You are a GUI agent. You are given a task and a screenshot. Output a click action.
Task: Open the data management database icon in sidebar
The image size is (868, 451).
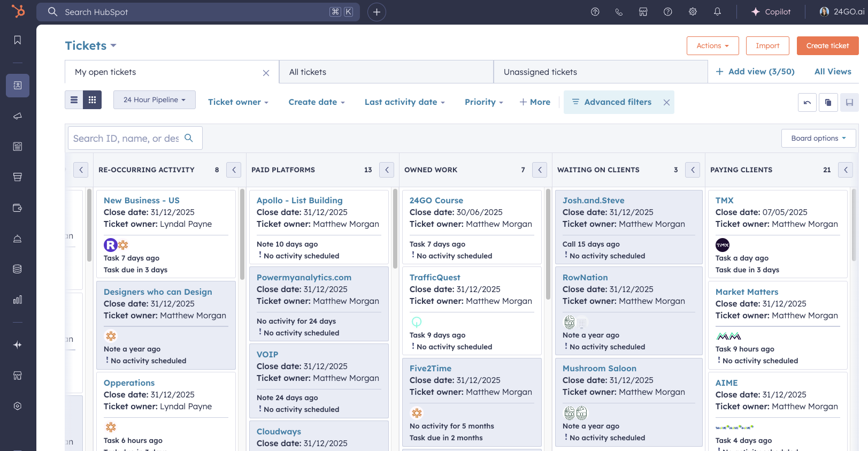tap(18, 269)
